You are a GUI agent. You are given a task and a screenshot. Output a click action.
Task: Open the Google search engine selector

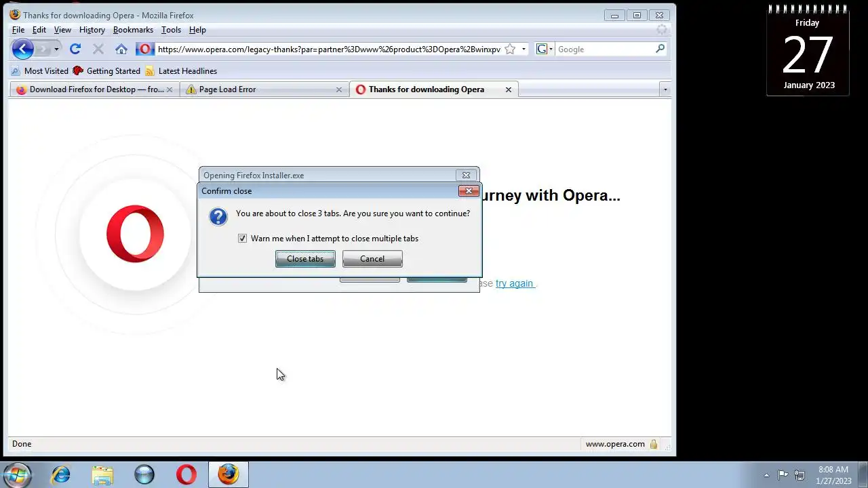tap(545, 49)
